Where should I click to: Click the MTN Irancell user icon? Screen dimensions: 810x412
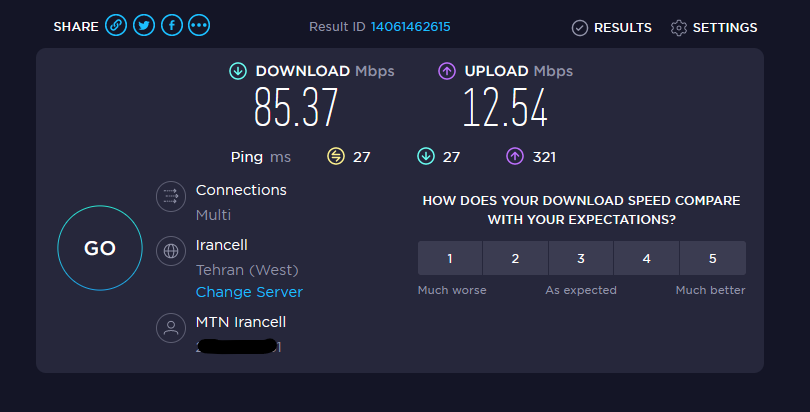click(171, 328)
